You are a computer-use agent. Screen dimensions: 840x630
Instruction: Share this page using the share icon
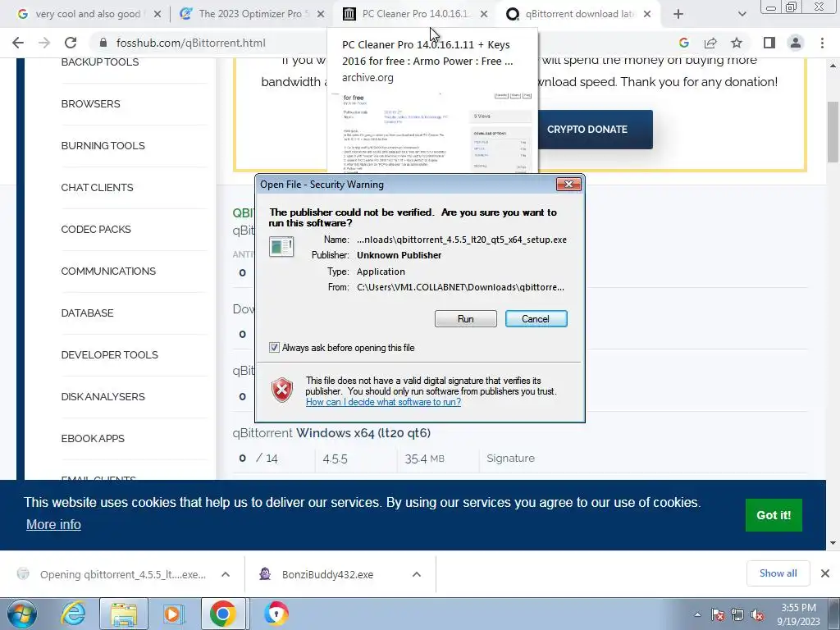710,43
